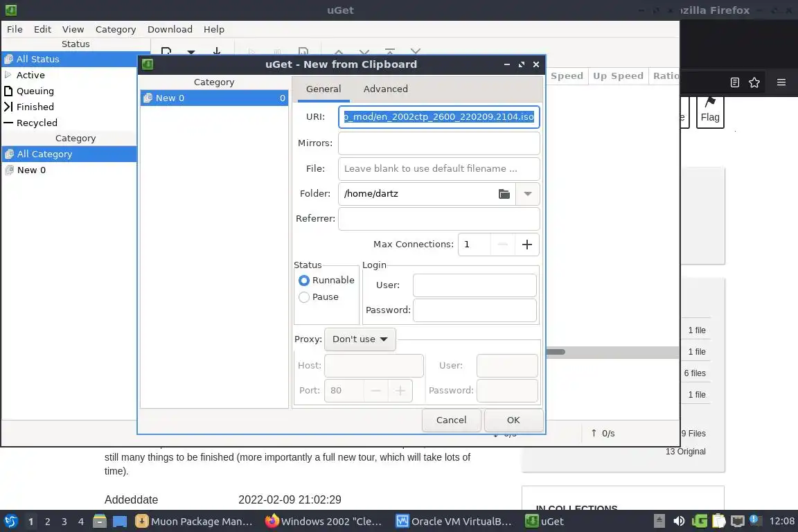This screenshot has height=532, width=798.
Task: Click into the URI input field
Action: tap(438, 117)
